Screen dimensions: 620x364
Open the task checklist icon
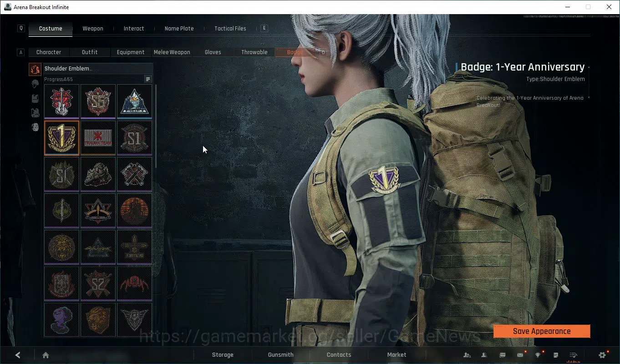tap(574, 355)
